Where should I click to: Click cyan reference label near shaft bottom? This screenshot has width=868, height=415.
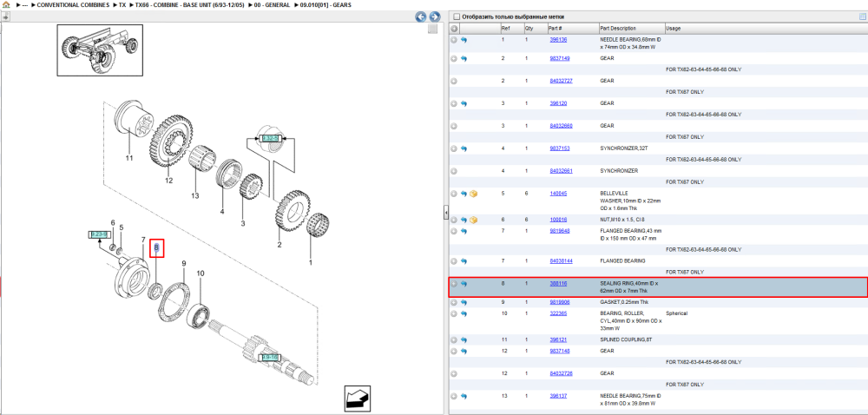[x=272, y=357]
